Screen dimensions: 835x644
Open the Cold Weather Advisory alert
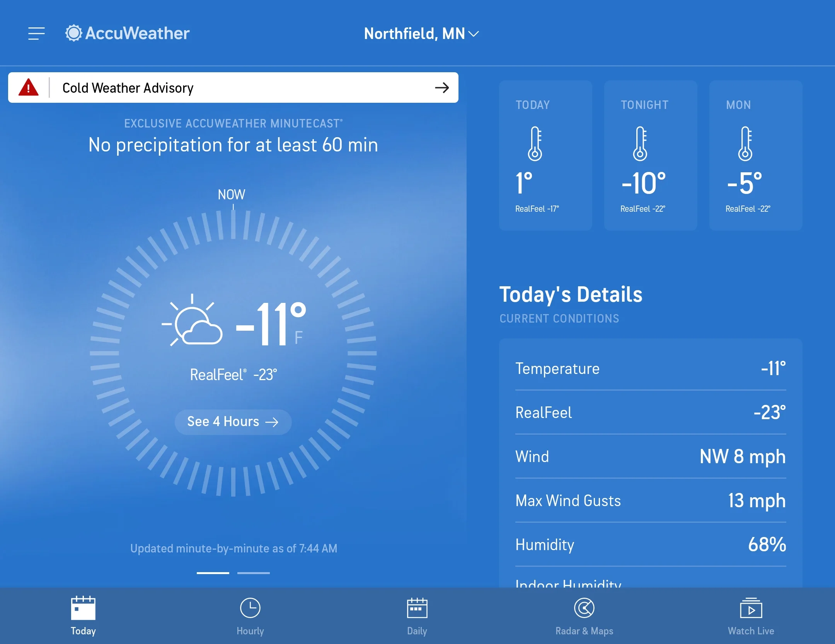[233, 88]
